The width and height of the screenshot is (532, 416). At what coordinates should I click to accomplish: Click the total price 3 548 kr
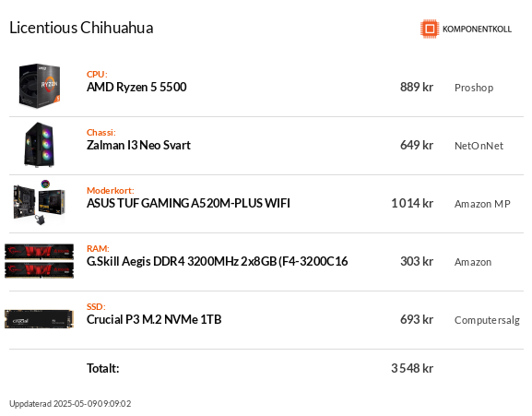pyautogui.click(x=412, y=368)
